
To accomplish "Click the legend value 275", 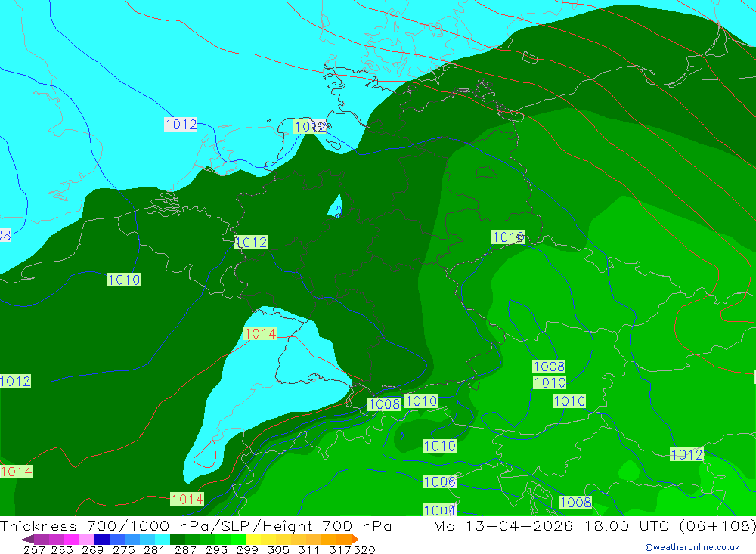I will click(123, 550).
